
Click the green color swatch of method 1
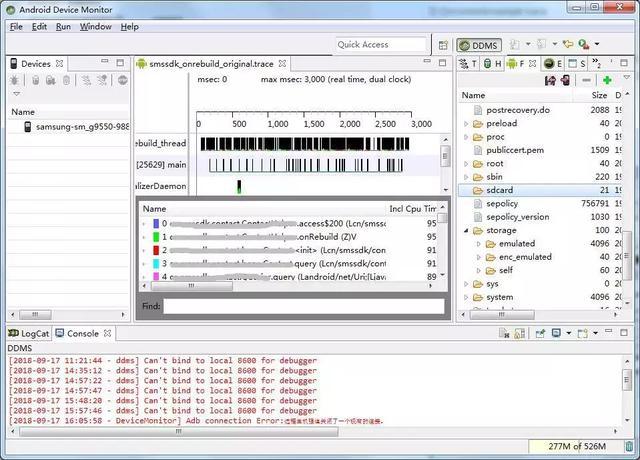pyautogui.click(x=156, y=237)
